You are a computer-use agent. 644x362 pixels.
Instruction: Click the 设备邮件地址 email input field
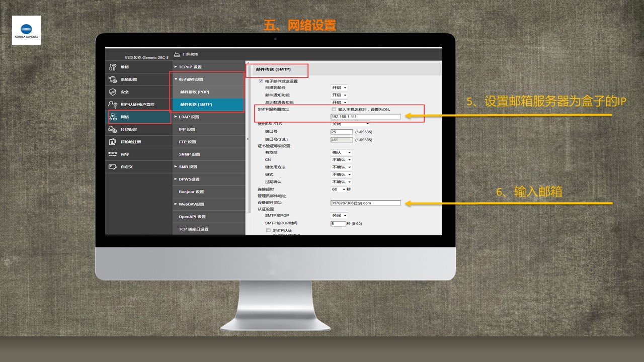coord(365,203)
